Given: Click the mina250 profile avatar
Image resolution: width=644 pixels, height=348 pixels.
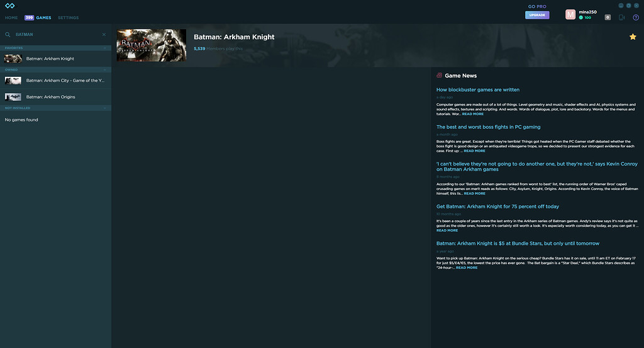Looking at the screenshot, I should tap(570, 14).
